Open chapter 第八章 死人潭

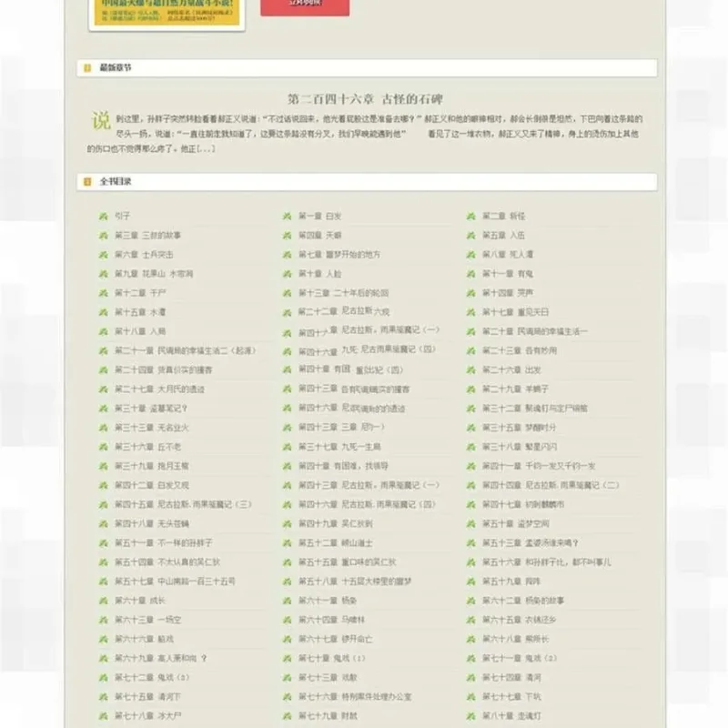508,255
